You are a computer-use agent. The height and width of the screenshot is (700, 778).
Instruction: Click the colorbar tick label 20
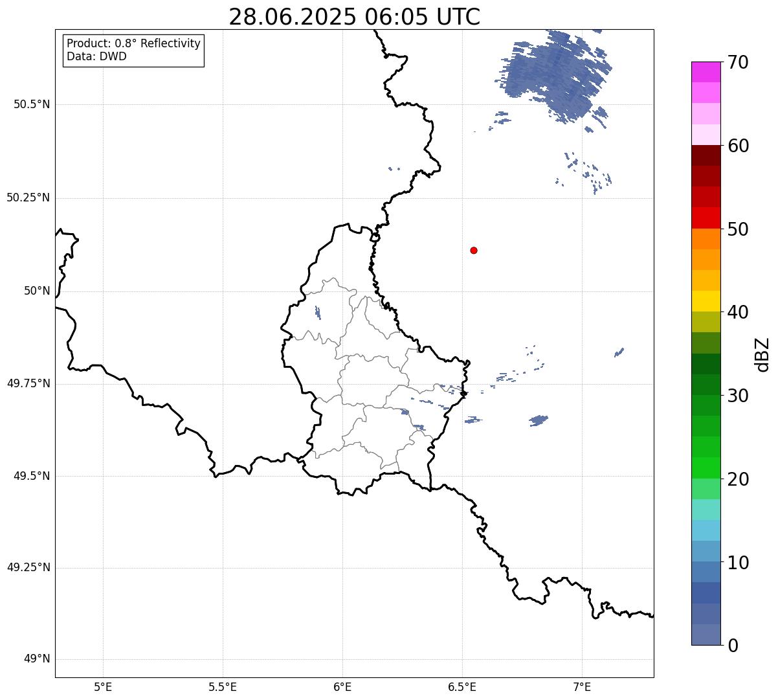738,479
